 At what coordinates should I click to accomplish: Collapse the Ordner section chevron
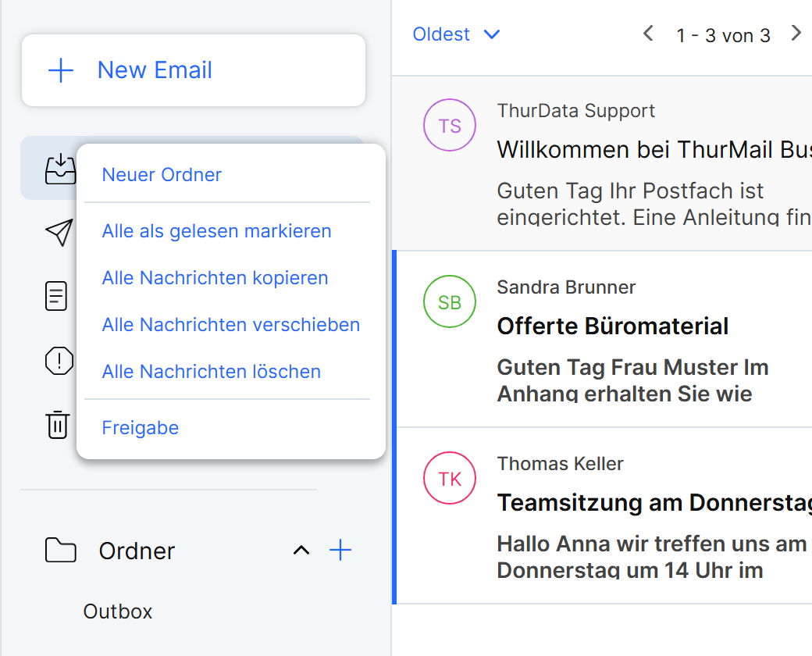pos(301,551)
